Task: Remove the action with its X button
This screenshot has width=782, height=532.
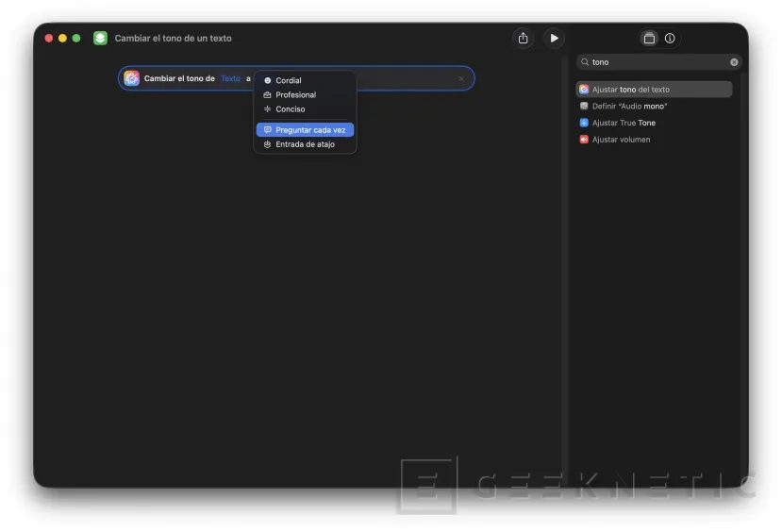Action: (x=461, y=79)
